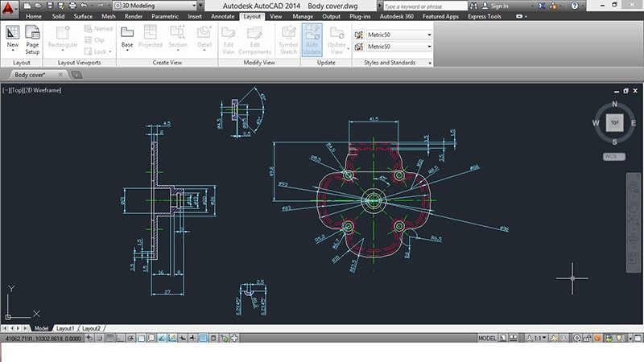Toggle the Auto Update button
Image resolution: width=644 pixels, height=362 pixels.
click(312, 37)
